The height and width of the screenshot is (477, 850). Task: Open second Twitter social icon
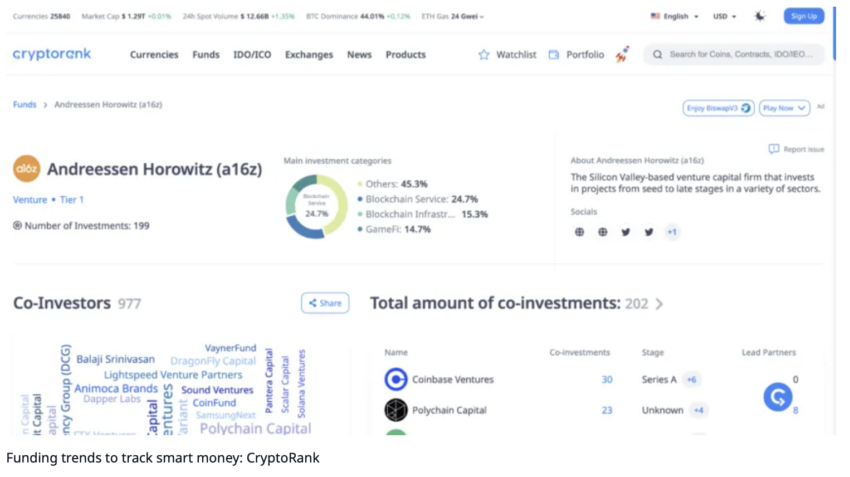[x=649, y=232]
